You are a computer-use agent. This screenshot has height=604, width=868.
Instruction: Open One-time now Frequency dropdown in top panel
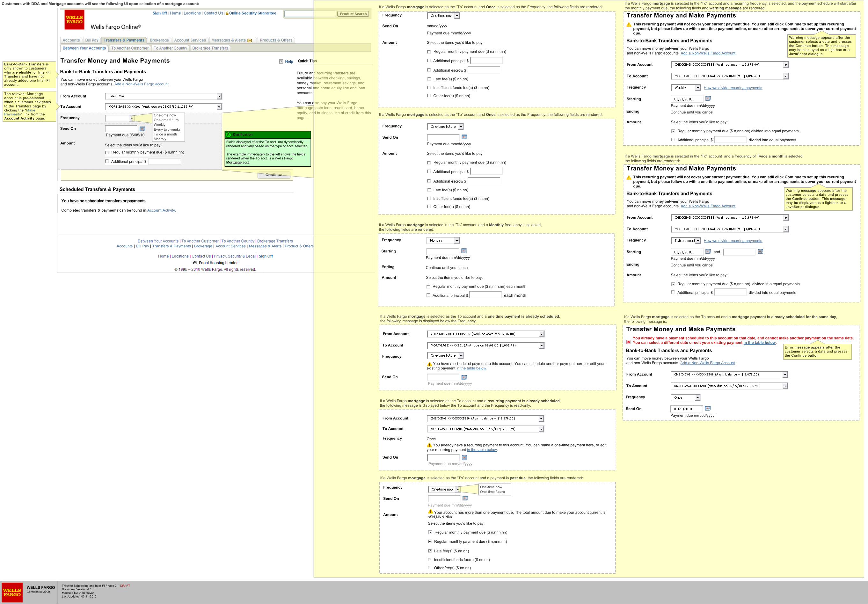(x=443, y=16)
